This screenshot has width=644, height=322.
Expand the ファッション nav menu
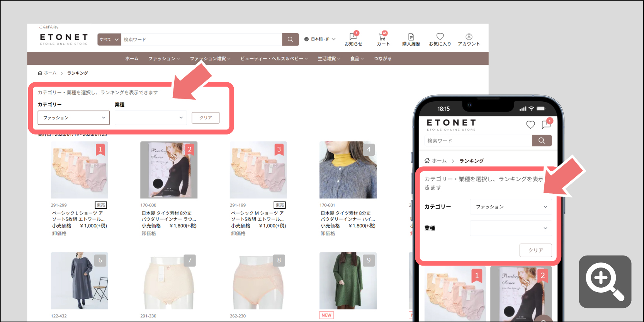pos(164,59)
